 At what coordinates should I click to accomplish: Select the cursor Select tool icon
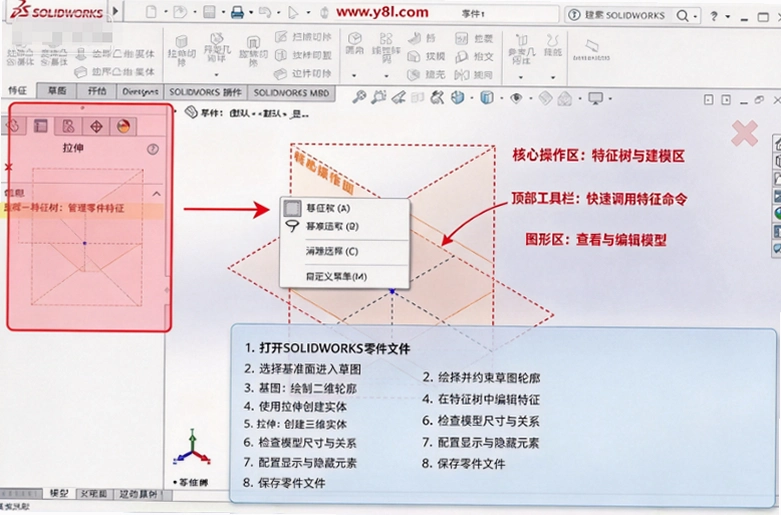point(293,12)
